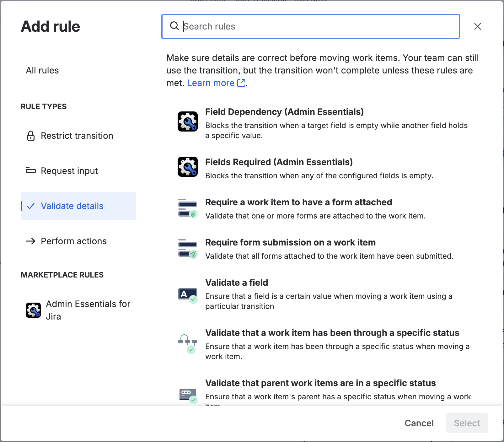504x442 pixels.
Task: Click the MARKETPLACE RULES section heading
Action: pyautogui.click(x=62, y=275)
